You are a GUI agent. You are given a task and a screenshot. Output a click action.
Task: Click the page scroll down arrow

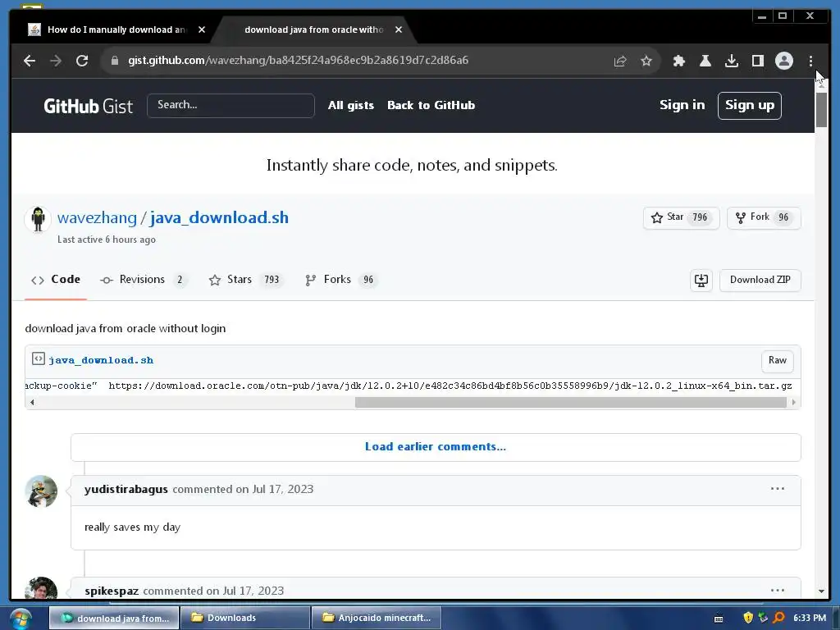point(821,591)
